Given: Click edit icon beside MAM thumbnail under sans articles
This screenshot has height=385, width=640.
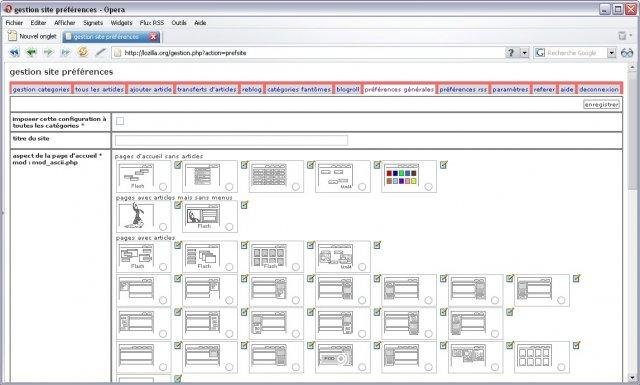Looking at the screenshot, I should 377,165.
